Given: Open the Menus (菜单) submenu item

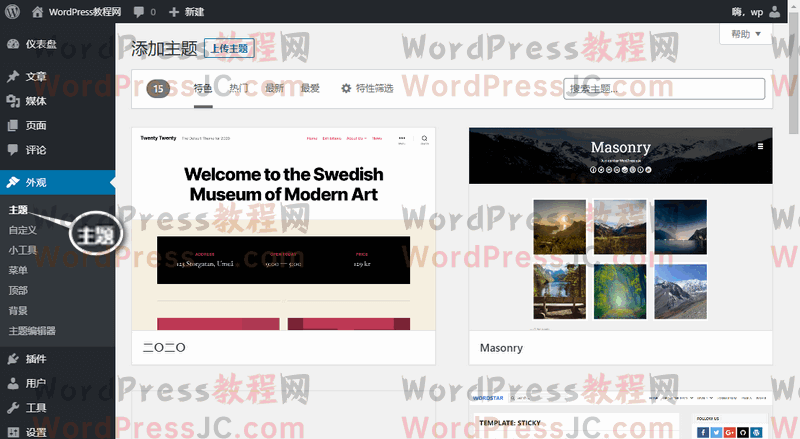Looking at the screenshot, I should click(x=18, y=271).
